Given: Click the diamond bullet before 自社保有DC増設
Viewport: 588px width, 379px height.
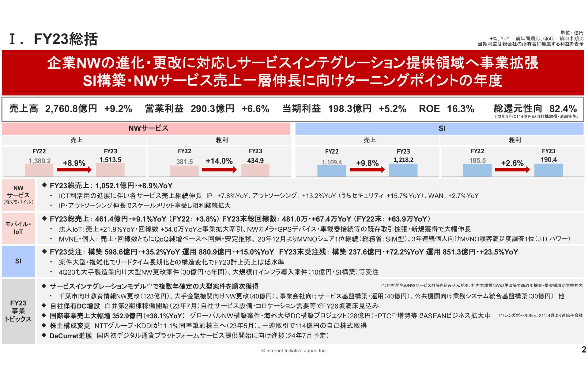Looking at the screenshot, I should 44,305.
